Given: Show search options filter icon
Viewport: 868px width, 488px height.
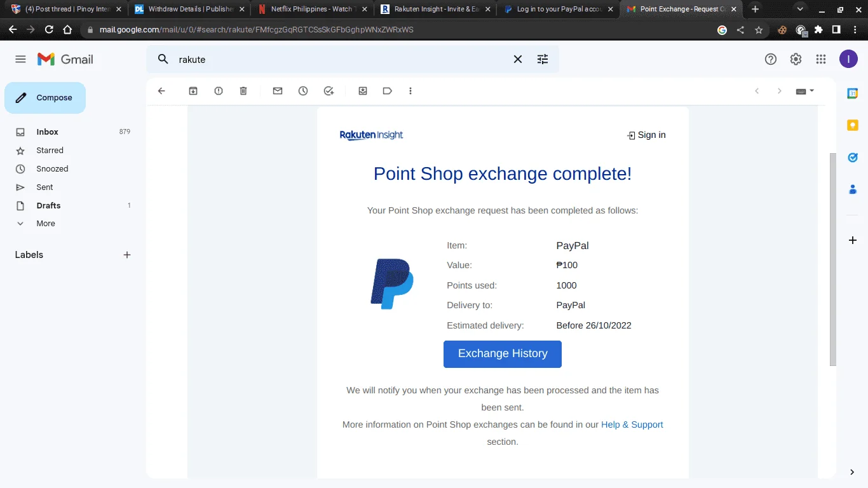Looking at the screenshot, I should pyautogui.click(x=543, y=59).
